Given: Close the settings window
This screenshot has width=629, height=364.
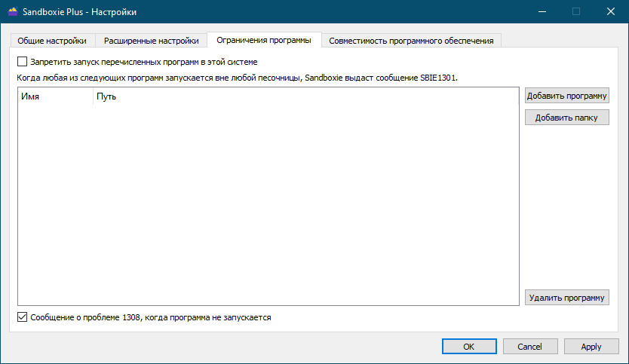Looking at the screenshot, I should [x=611, y=11].
